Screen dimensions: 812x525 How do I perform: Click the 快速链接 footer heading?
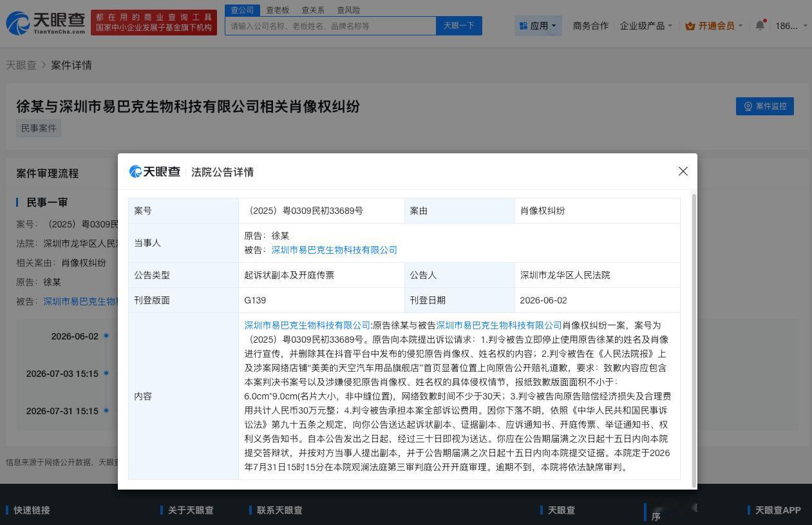coord(32,510)
